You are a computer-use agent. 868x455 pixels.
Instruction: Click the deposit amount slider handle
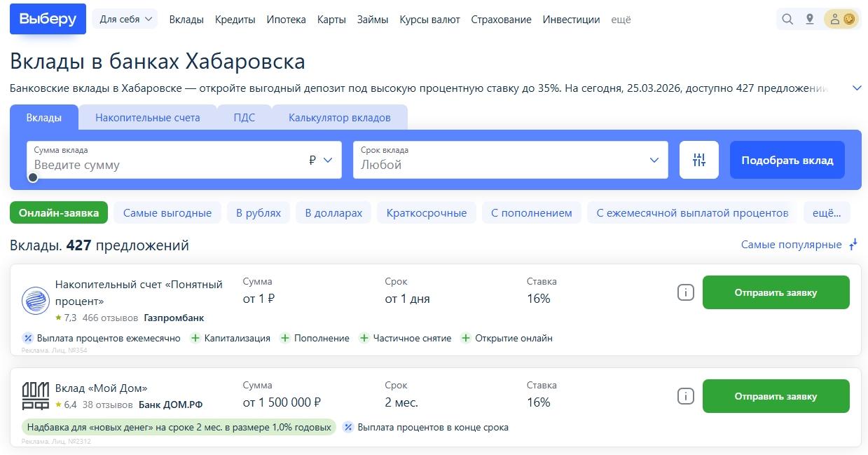coord(33,177)
